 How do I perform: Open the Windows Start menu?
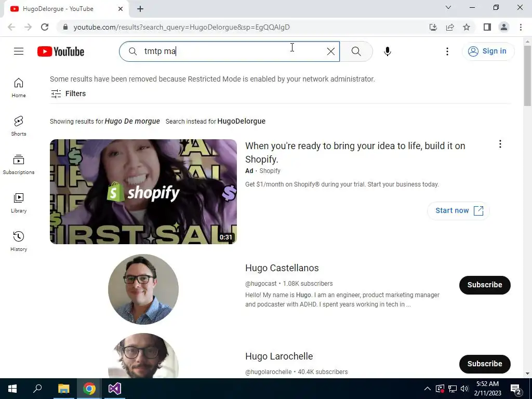pos(12,389)
